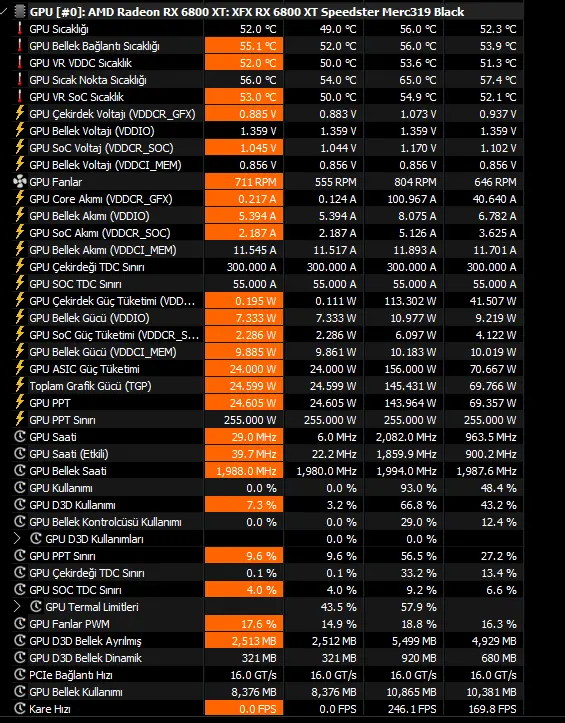Select the GPU Bellek Kontrolcüsü Kullanımı label
565x723 pixels.
tap(105, 522)
